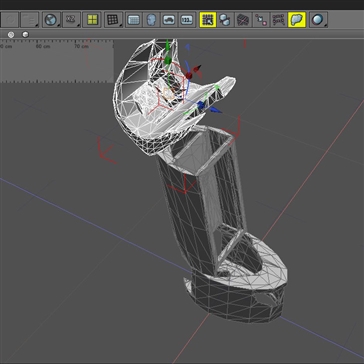Select the light blue keyboard grid icon
The height and width of the screenshot is (364, 364).
point(134,20)
